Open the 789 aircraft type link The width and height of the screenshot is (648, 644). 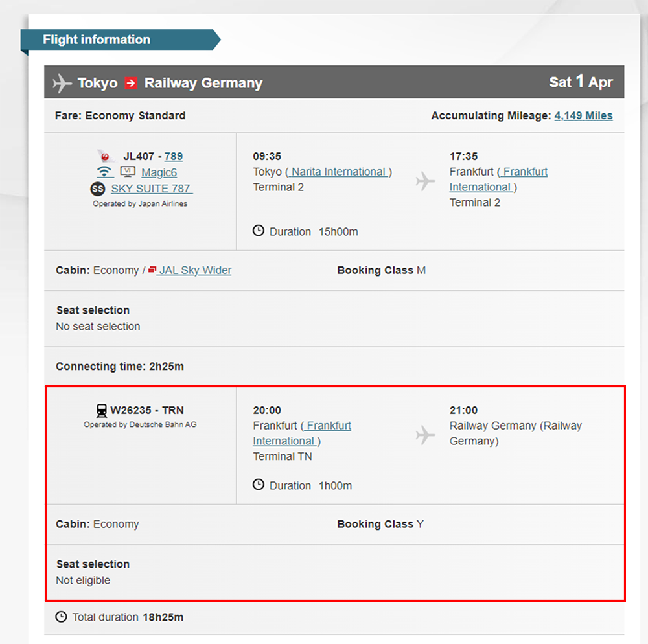174,156
